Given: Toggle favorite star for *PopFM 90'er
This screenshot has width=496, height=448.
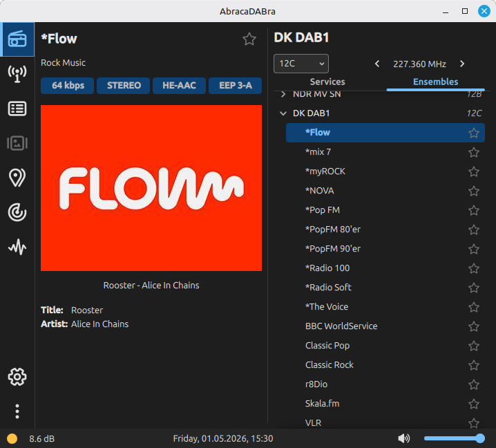Looking at the screenshot, I should (x=473, y=249).
